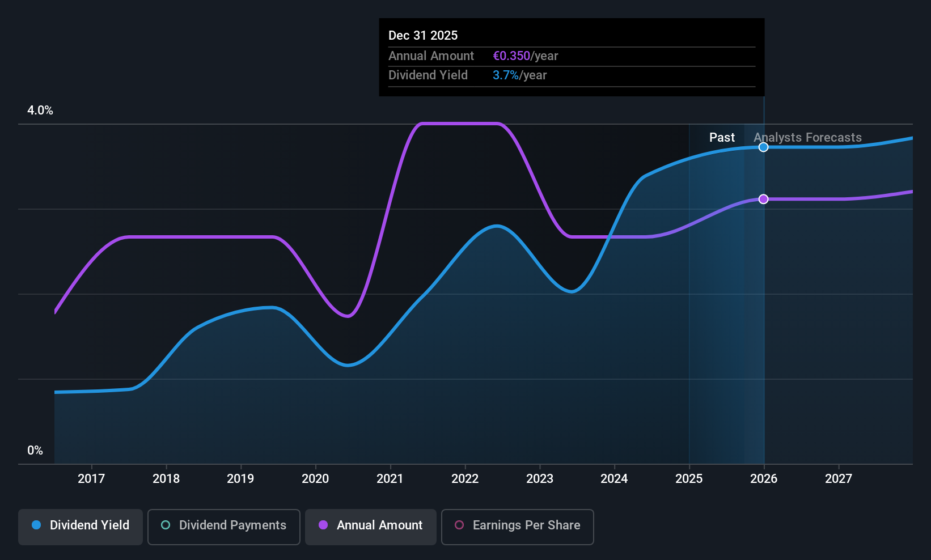
Task: Click the 2019 x-axis label
Action: click(240, 479)
